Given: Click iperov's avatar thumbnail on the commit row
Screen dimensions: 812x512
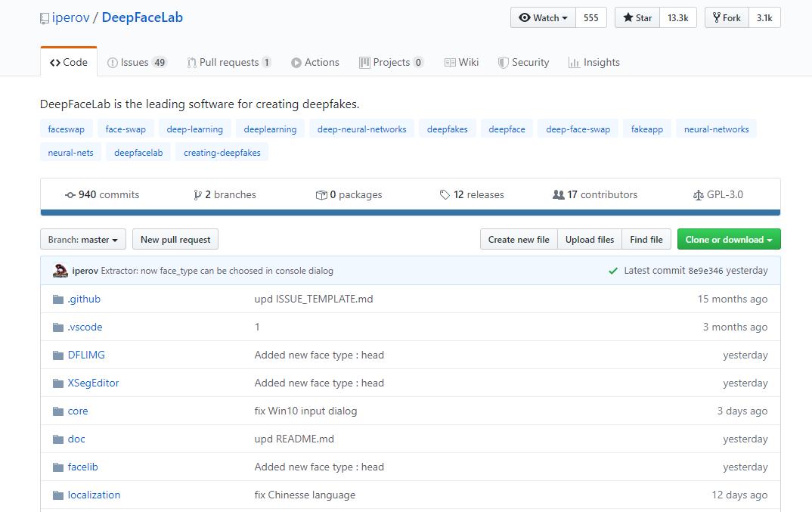Looking at the screenshot, I should coord(60,271).
